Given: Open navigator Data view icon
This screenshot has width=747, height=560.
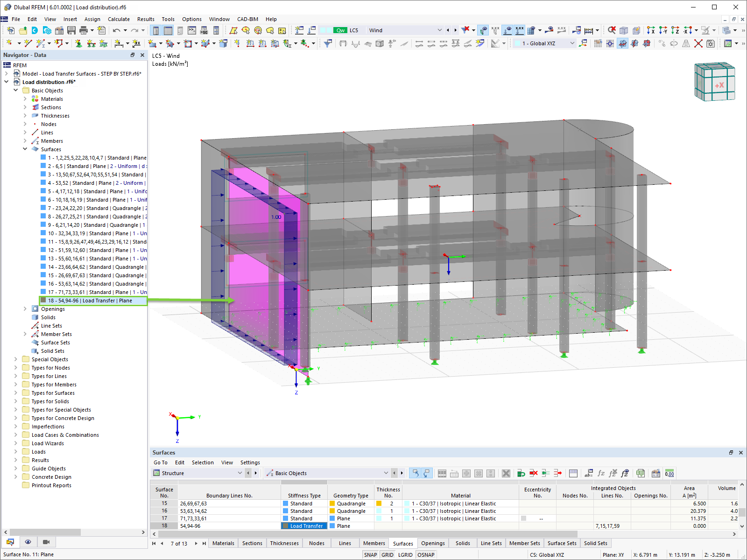Looking at the screenshot, I should [x=10, y=542].
